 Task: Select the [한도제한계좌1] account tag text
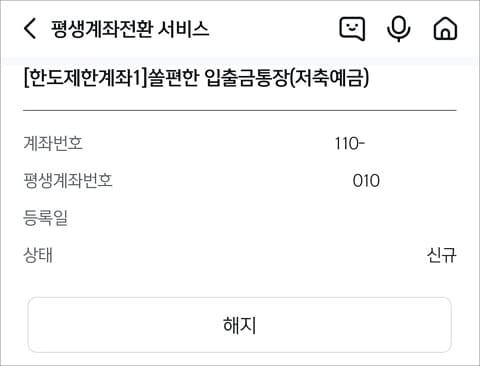(86, 78)
